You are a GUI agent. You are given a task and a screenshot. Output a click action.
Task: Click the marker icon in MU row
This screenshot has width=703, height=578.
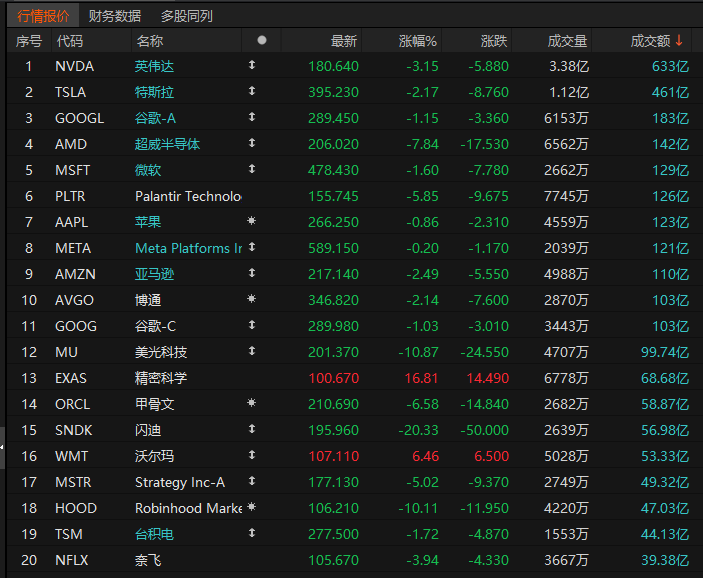252,351
